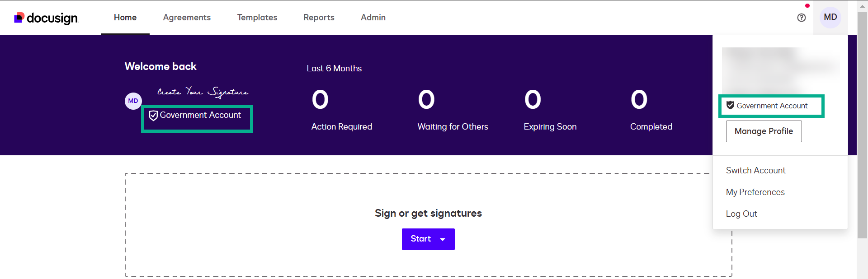
Task: Click the small MD avatar beside signature
Action: (x=133, y=101)
